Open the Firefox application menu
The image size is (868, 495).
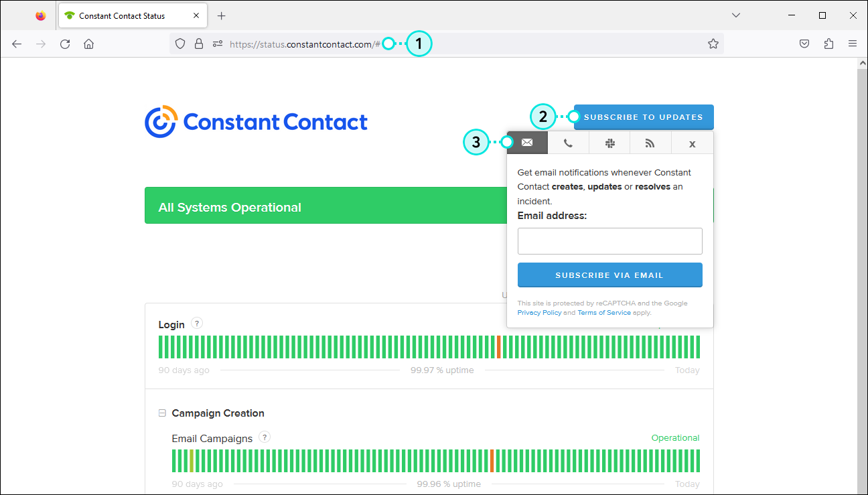coord(853,44)
